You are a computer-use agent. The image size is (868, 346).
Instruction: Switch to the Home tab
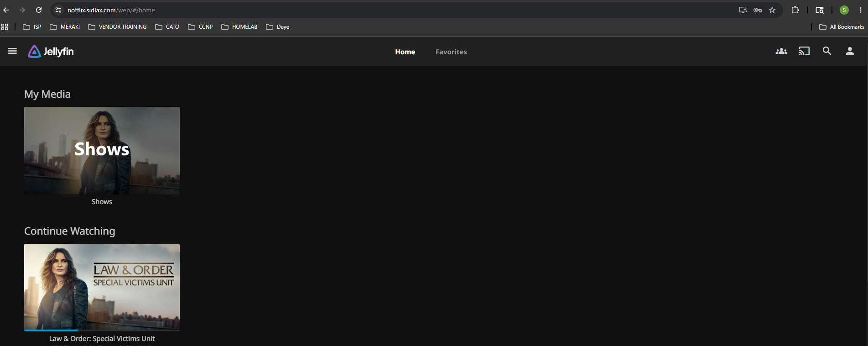pos(405,52)
